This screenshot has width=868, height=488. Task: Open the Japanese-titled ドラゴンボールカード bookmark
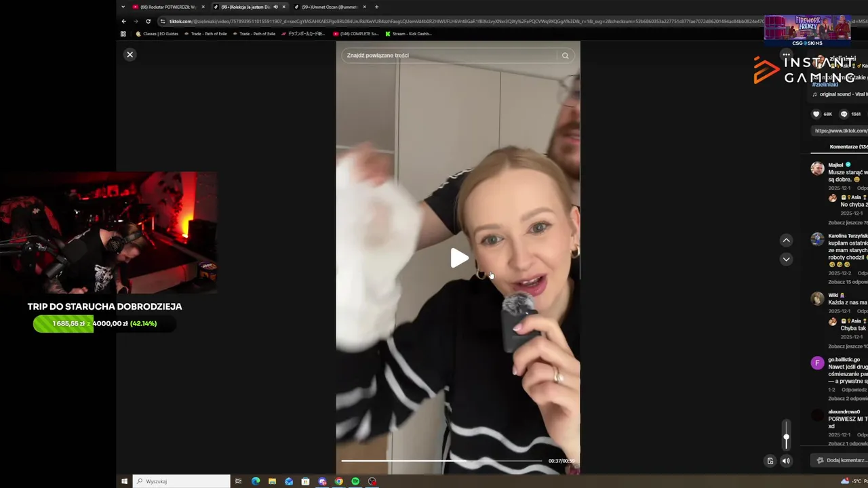[303, 33]
